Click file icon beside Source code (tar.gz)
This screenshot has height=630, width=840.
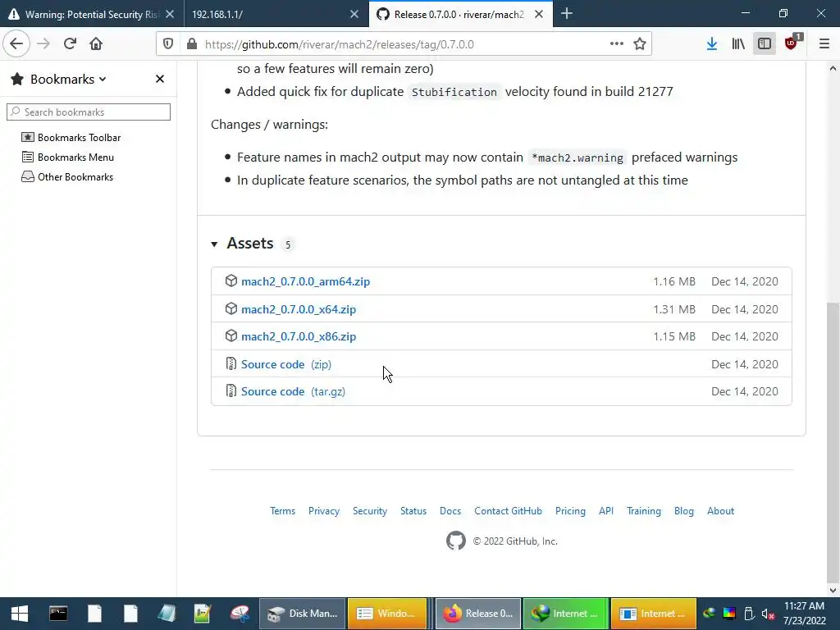point(231,391)
